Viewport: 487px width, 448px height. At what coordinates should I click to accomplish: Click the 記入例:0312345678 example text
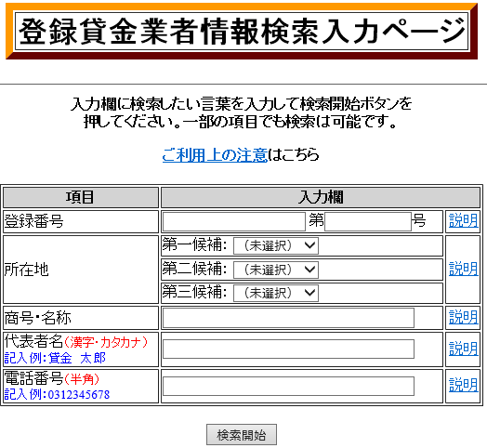(x=57, y=395)
